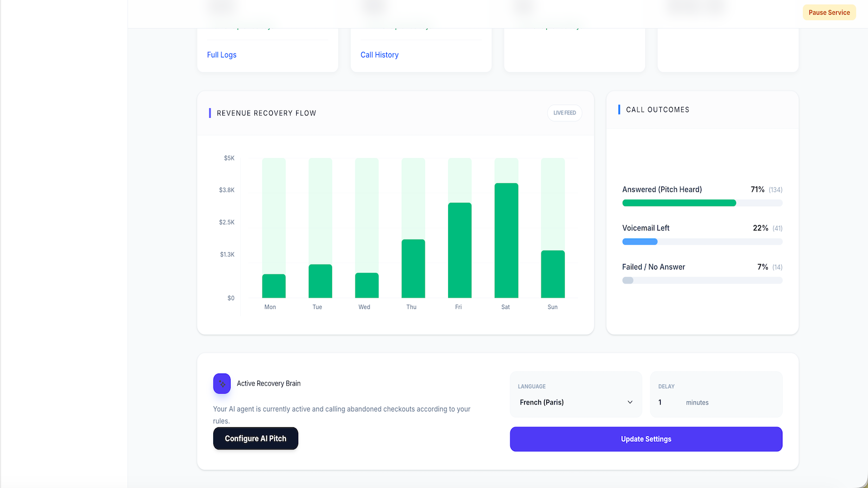Image resolution: width=868 pixels, height=488 pixels.
Task: Click the Thursday revenue bar
Action: 413,268
